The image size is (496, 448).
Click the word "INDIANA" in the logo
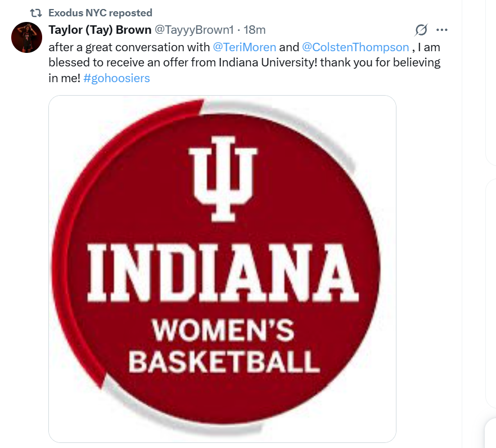tap(224, 268)
